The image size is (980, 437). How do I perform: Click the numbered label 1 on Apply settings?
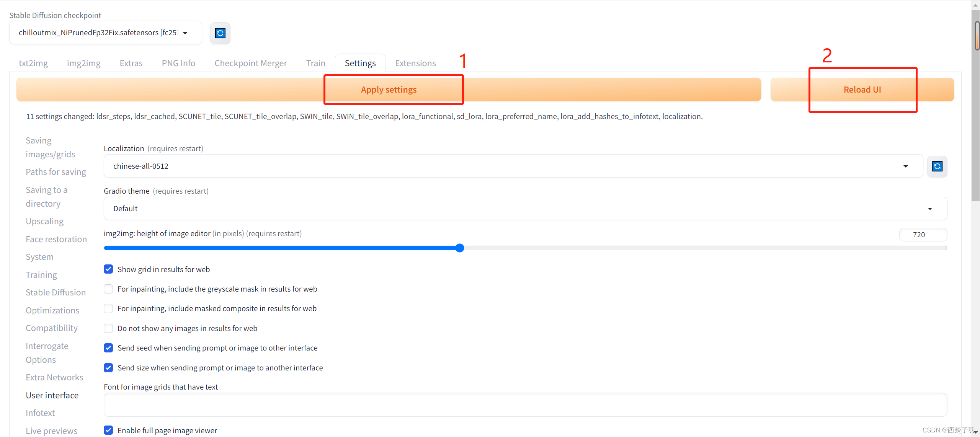click(389, 89)
